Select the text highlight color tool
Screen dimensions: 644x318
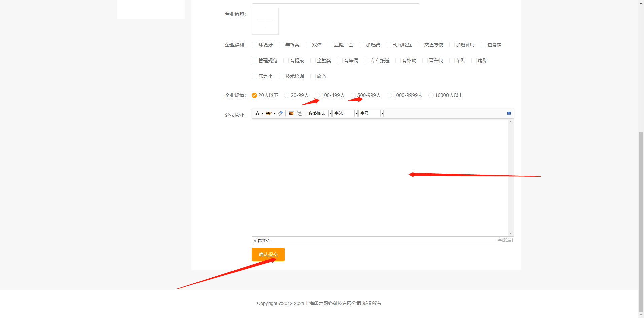click(269, 113)
